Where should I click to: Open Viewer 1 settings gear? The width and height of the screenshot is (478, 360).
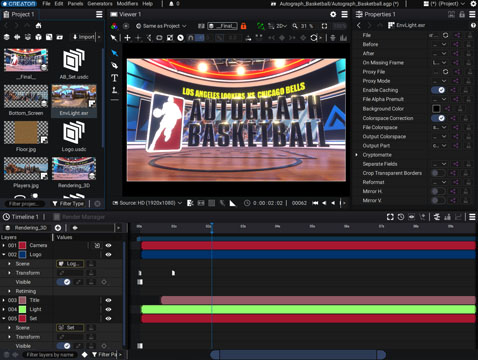point(333,14)
